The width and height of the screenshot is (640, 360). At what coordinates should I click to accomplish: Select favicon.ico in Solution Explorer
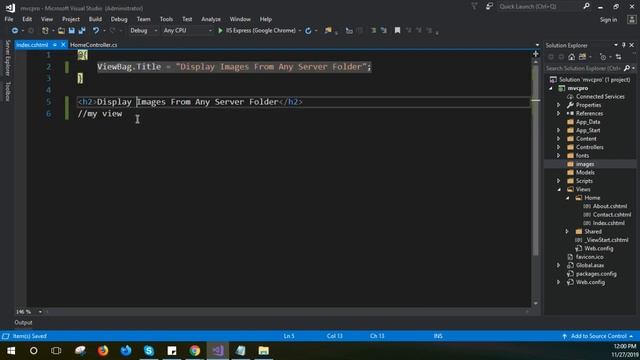[x=589, y=257]
